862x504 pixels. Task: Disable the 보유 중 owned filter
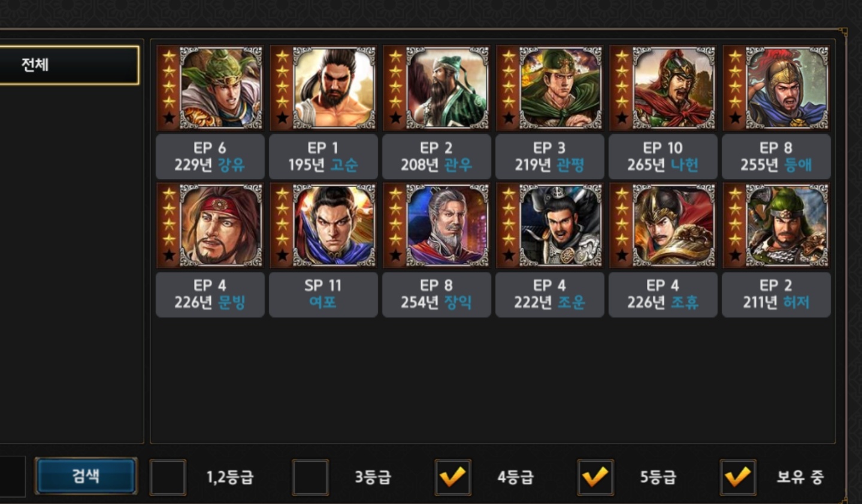pyautogui.click(x=738, y=477)
